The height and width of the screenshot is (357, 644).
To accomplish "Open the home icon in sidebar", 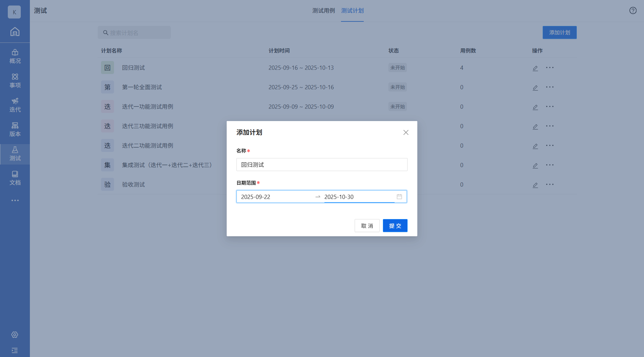I will [x=15, y=32].
